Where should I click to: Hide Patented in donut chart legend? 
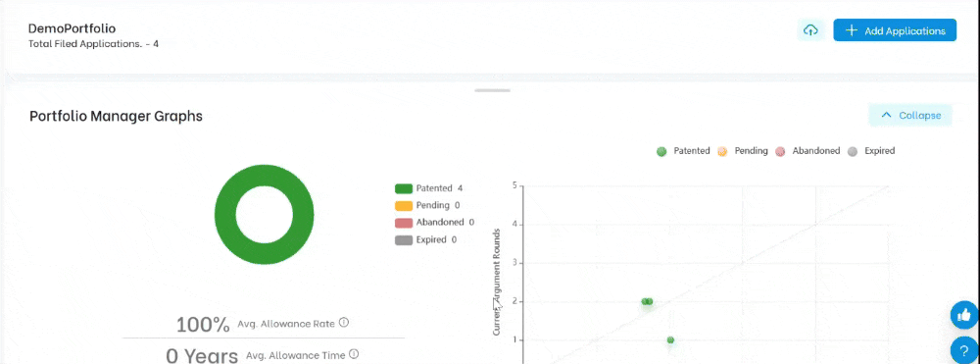click(x=429, y=188)
